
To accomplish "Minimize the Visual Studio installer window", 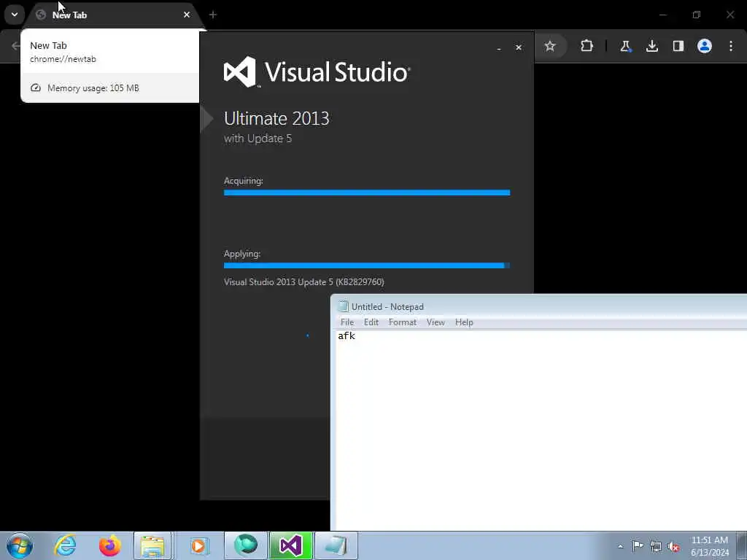I will (x=499, y=48).
